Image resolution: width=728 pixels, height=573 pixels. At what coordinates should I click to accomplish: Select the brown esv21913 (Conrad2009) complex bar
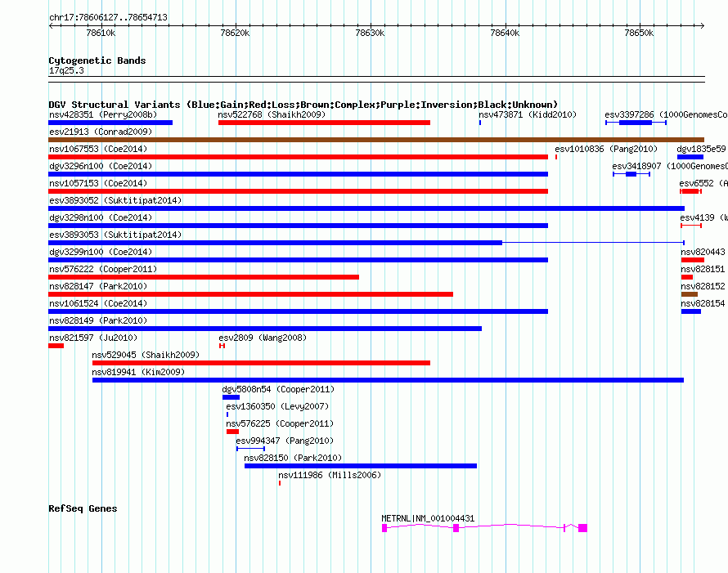376,140
